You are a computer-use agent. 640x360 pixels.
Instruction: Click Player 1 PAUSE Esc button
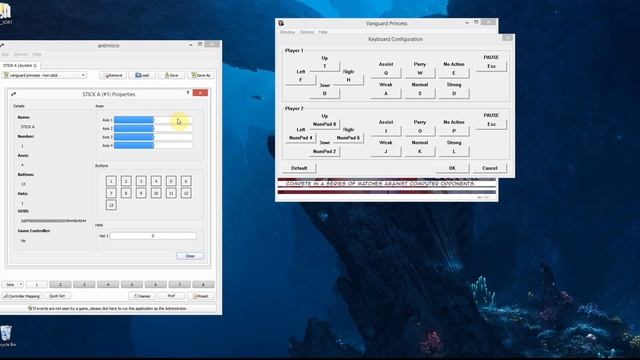coord(491,66)
